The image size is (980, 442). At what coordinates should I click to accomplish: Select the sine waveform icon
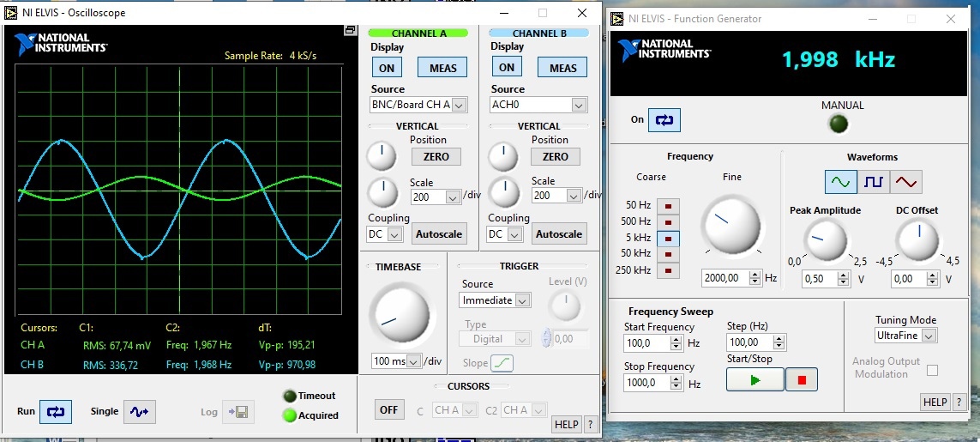840,182
